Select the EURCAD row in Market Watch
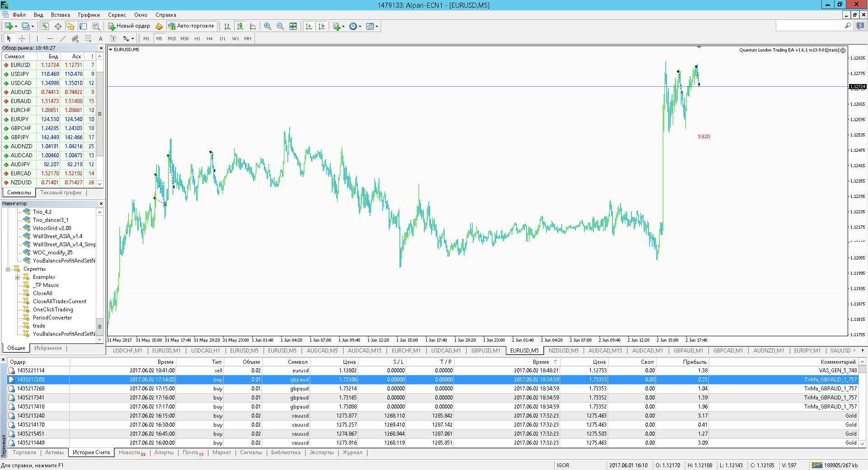 [49, 174]
